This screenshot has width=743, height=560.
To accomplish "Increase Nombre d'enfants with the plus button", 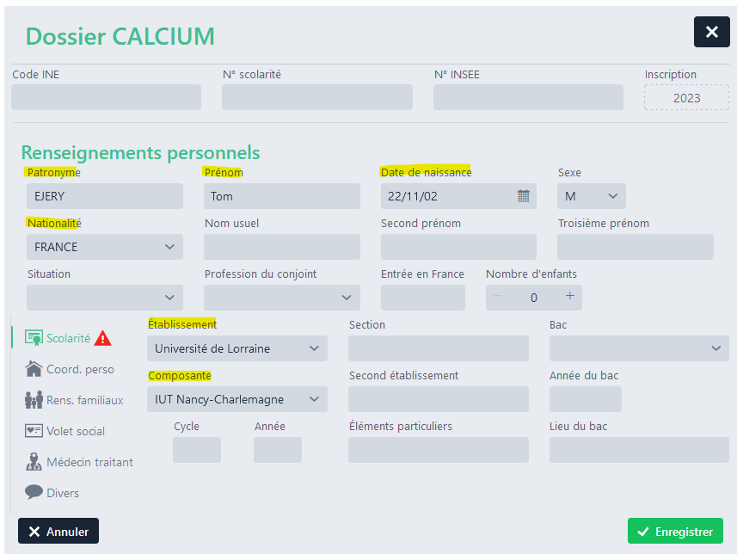I will (x=569, y=297).
